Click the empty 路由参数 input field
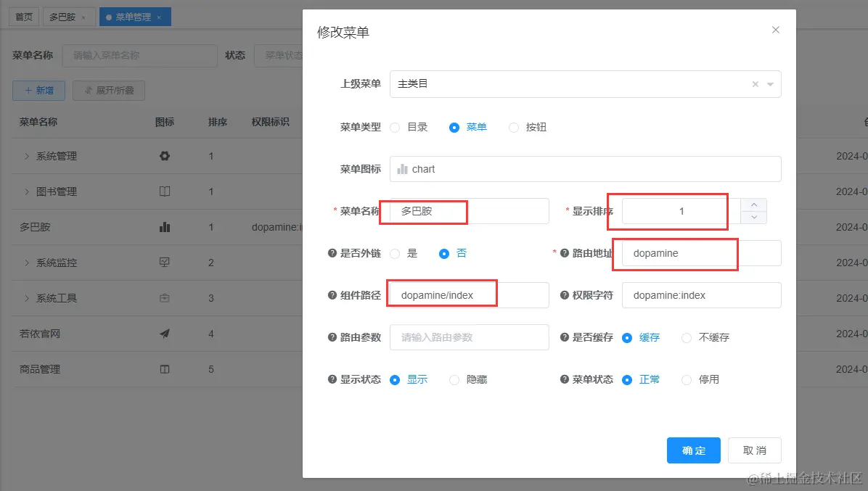Viewport: 868px width, 491px height. click(470, 337)
